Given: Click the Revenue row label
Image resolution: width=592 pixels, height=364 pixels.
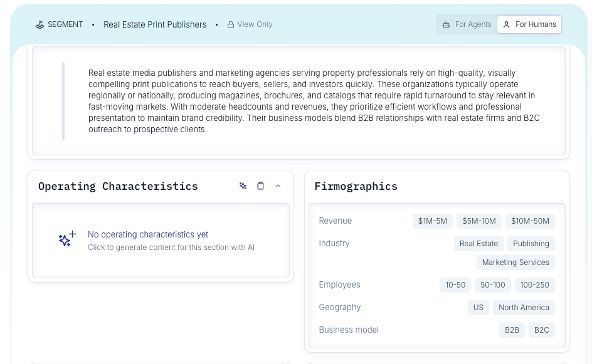Looking at the screenshot, I should [336, 221].
